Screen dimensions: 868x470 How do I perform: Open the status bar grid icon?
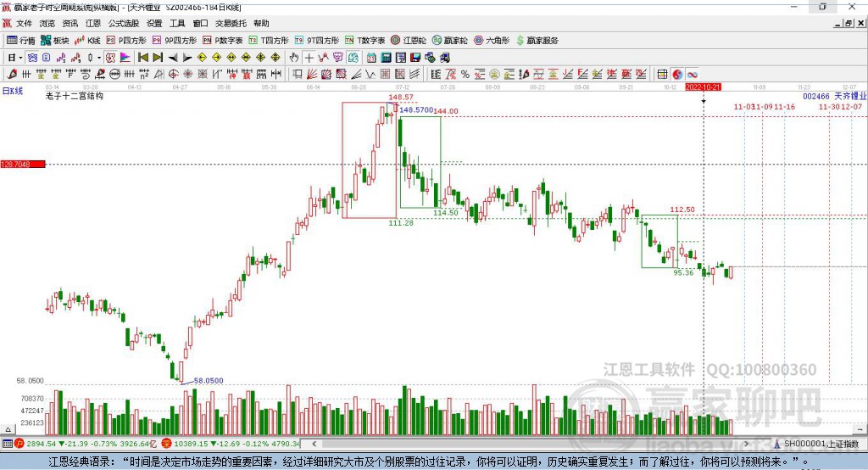coord(7,444)
